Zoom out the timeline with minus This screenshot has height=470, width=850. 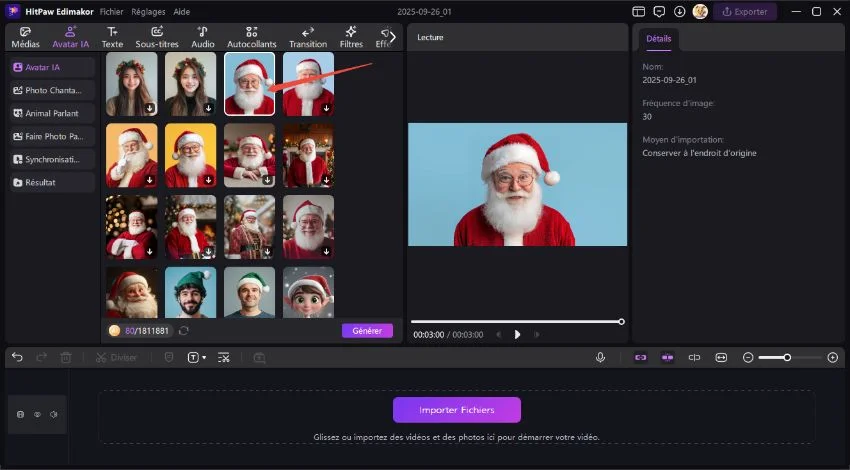click(x=748, y=357)
